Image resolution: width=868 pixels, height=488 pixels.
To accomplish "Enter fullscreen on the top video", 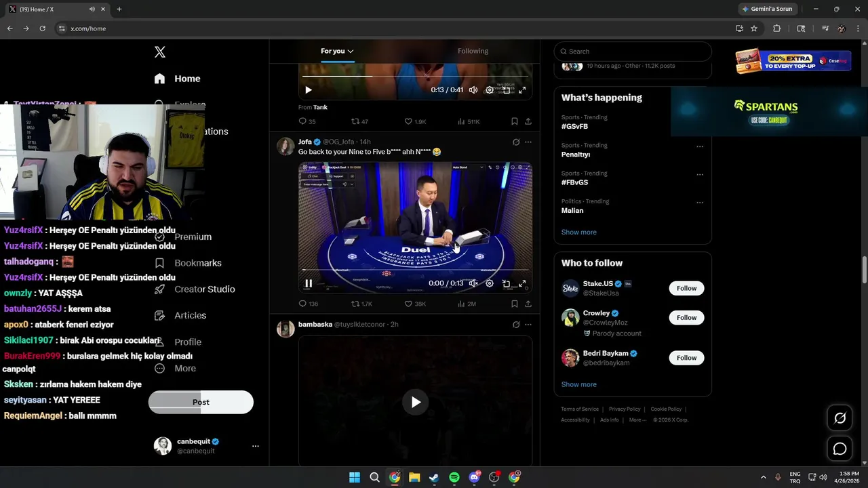I will (x=522, y=89).
